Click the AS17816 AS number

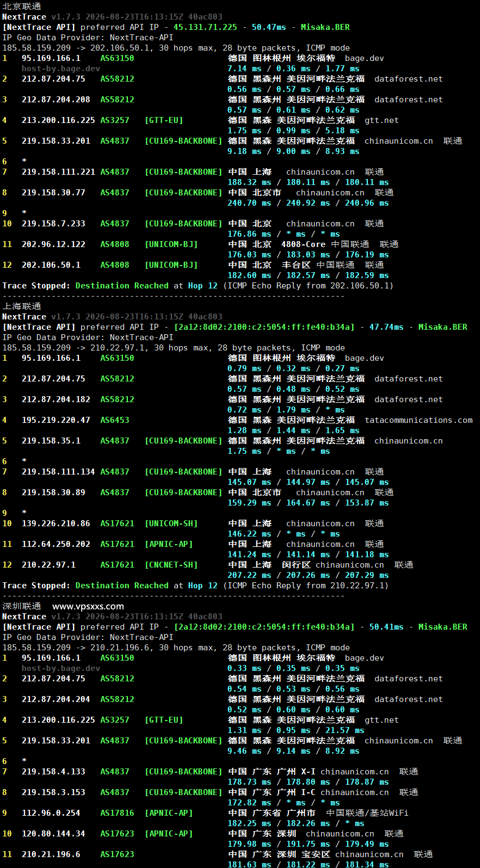[x=117, y=813]
